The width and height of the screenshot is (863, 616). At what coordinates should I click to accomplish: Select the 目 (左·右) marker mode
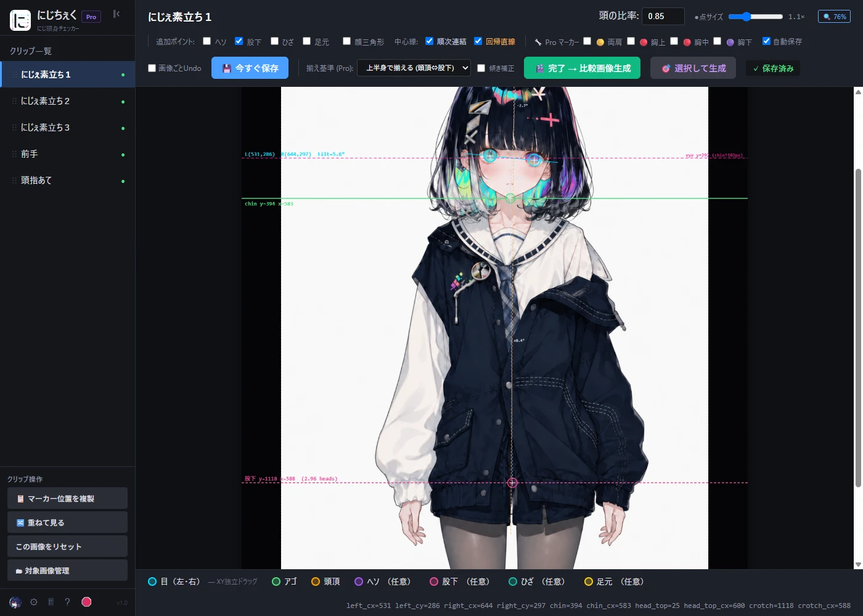pos(174,582)
